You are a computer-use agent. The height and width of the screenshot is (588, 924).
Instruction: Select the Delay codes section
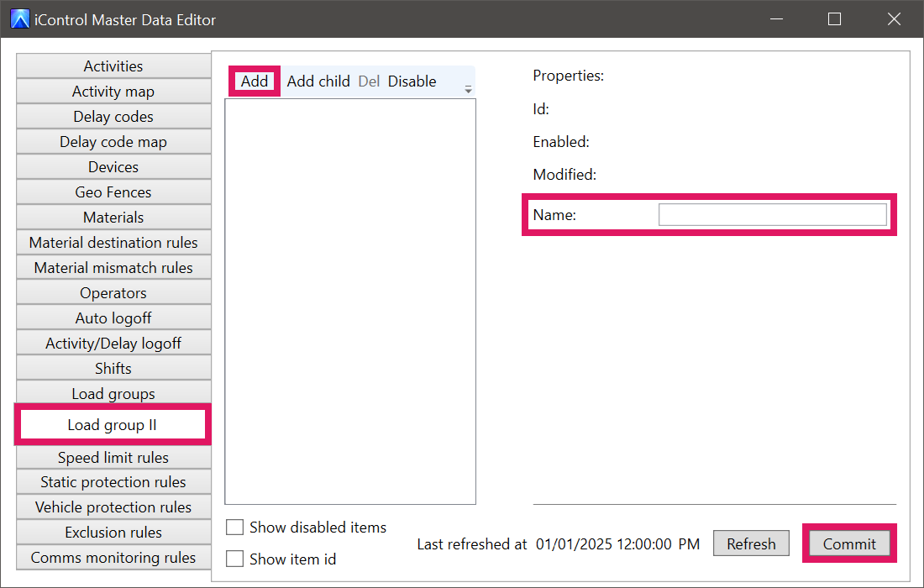[x=113, y=117]
